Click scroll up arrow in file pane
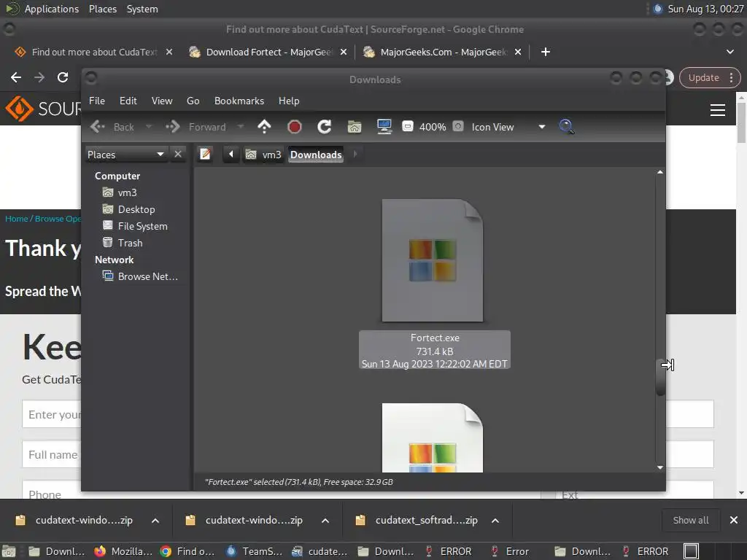747x560 pixels. pyautogui.click(x=660, y=172)
